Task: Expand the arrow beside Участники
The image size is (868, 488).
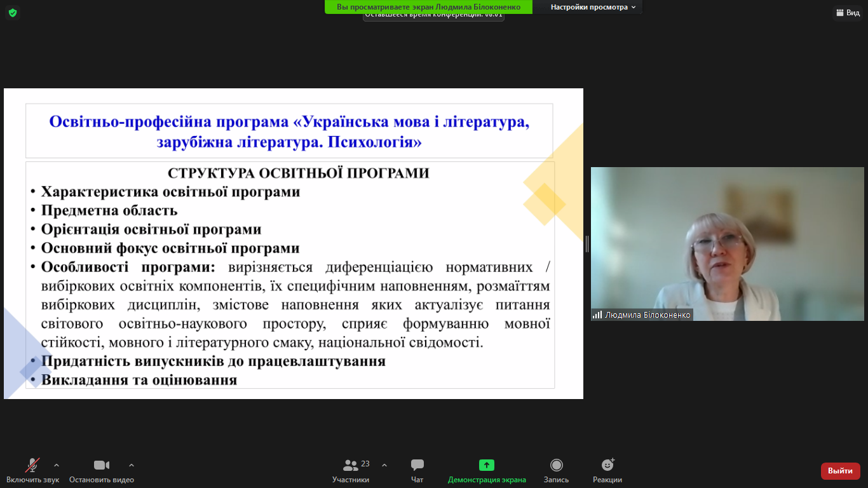Action: pos(384,465)
